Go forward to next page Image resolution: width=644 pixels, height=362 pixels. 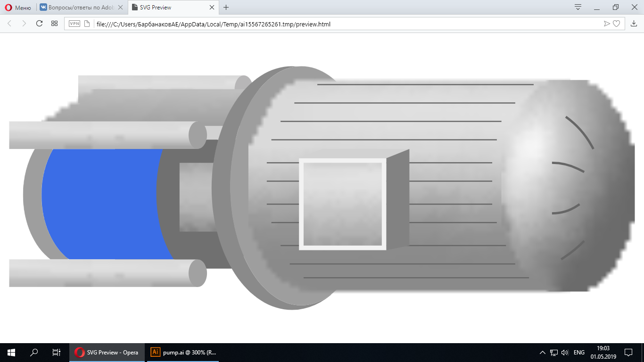coord(24,24)
